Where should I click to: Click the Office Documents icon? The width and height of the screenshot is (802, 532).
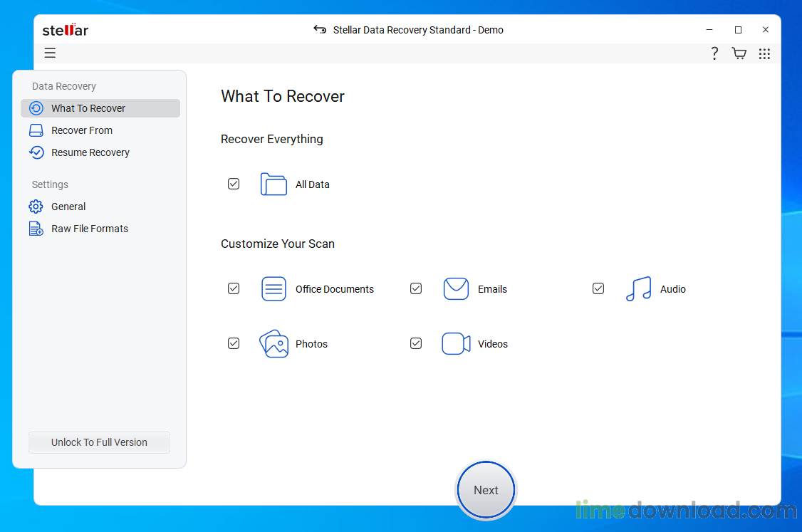pyautogui.click(x=274, y=289)
